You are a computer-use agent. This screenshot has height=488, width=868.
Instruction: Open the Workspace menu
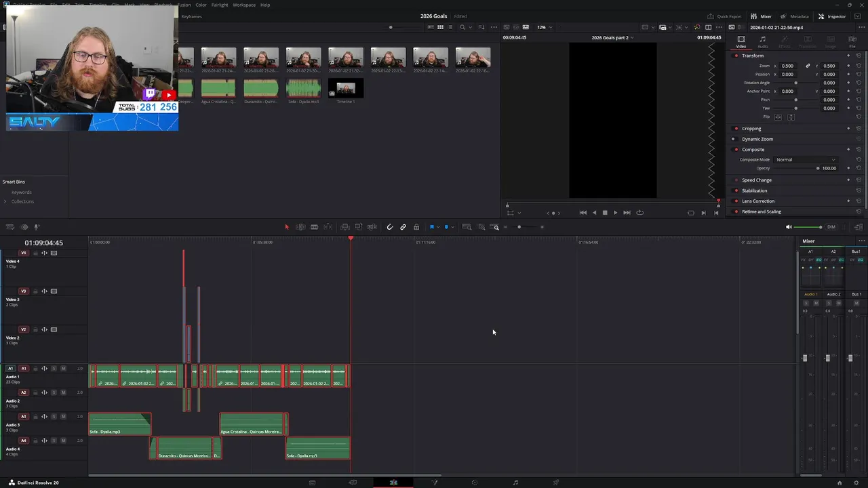244,5
